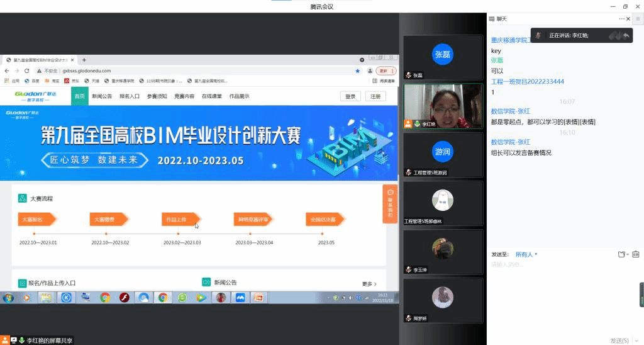Open the red packet icon in chat
The width and height of the screenshot is (644, 345).
(636, 254)
